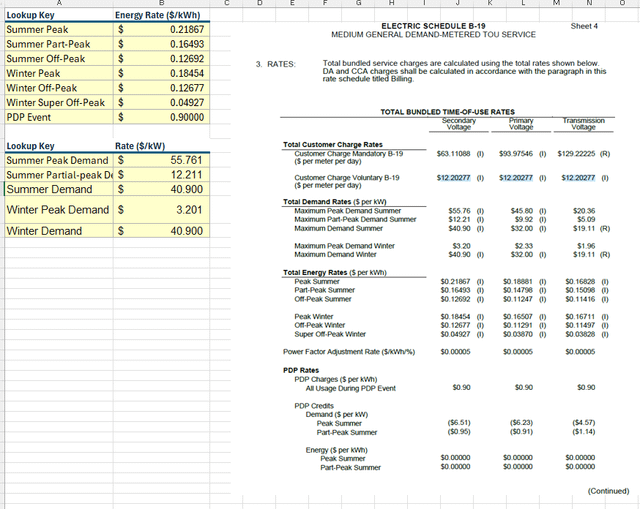The height and width of the screenshot is (509, 640).
Task: Click the PDP Event rate cell 0.90000
Action: tap(162, 117)
